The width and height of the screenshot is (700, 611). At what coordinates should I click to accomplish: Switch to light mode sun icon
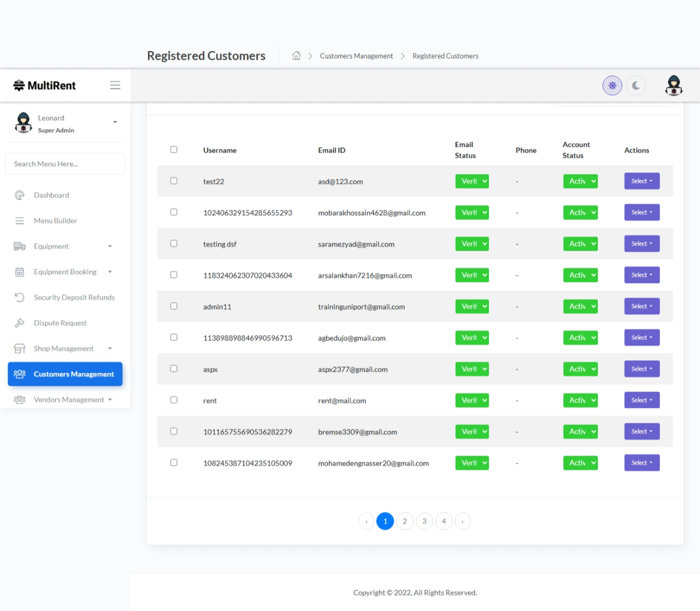click(612, 86)
